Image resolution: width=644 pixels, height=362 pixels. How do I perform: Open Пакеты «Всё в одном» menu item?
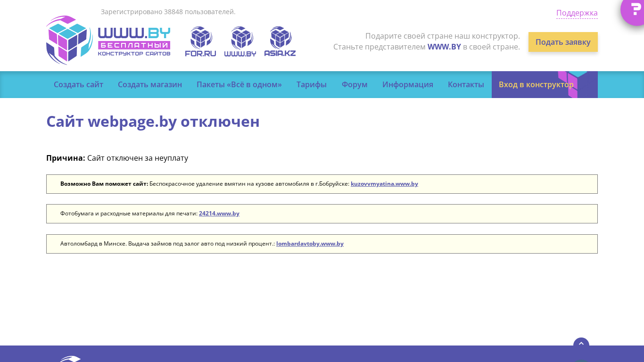pos(239,84)
